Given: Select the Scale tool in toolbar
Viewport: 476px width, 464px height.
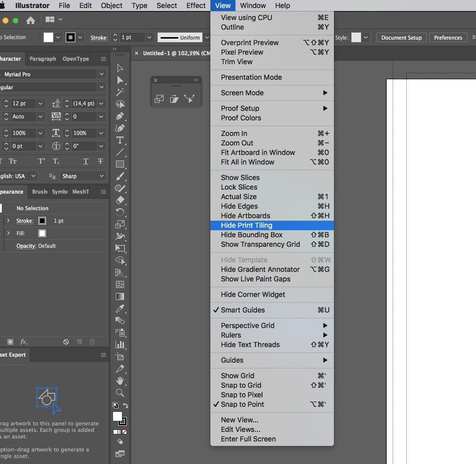Looking at the screenshot, I should 120,224.
